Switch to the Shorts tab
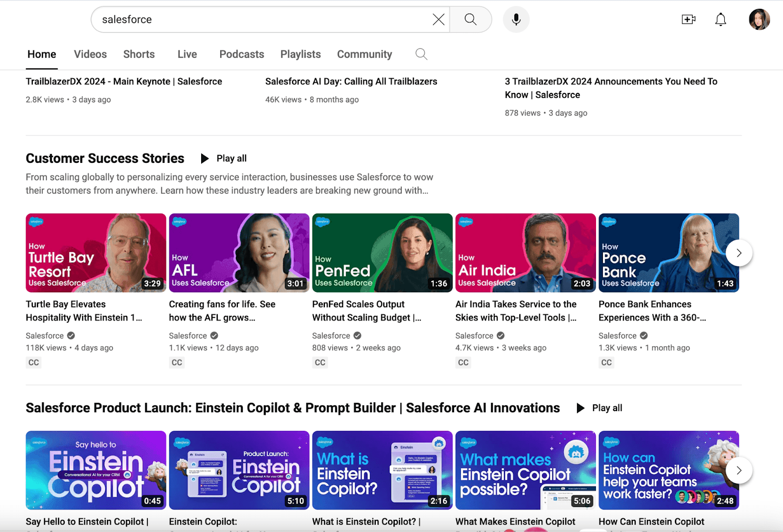This screenshot has height=532, width=783. point(138,54)
